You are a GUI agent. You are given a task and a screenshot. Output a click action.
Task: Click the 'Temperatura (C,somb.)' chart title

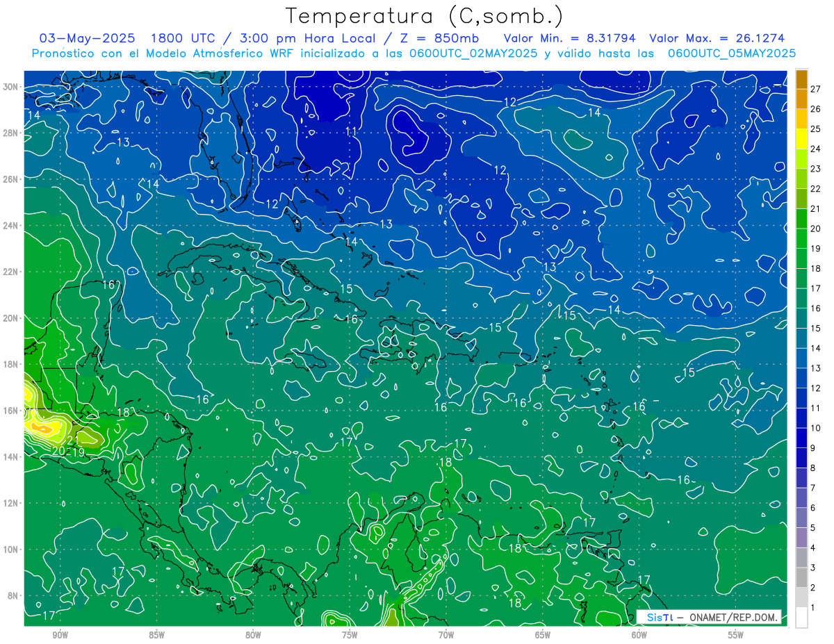click(425, 16)
